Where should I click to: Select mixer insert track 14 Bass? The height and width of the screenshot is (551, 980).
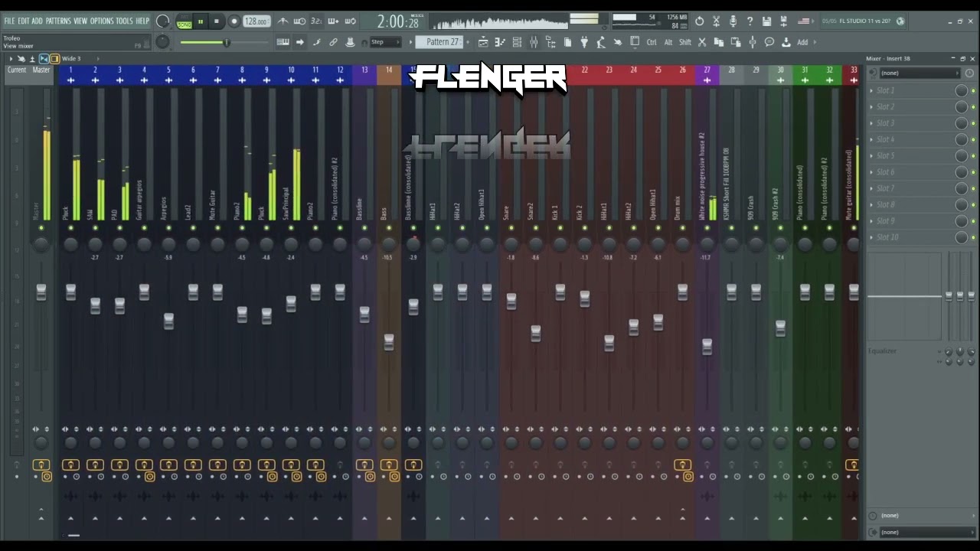[389, 70]
